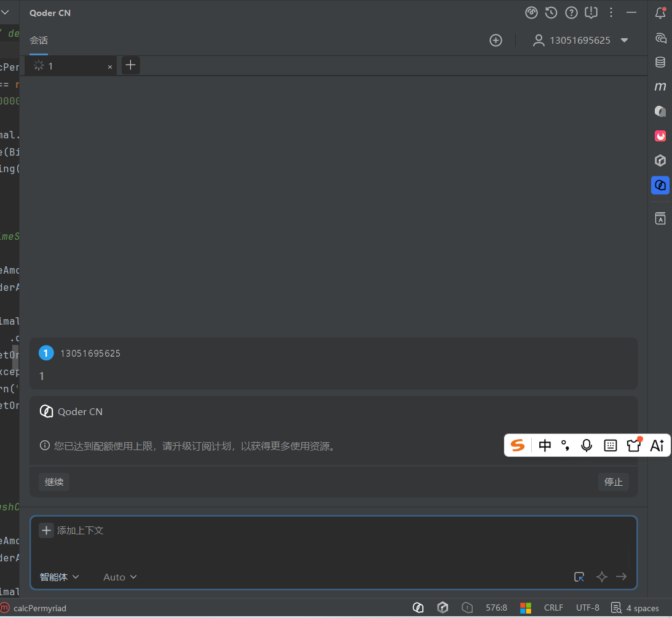Click the select-element pointer icon in input box
This screenshot has width=672, height=618.
point(579,577)
